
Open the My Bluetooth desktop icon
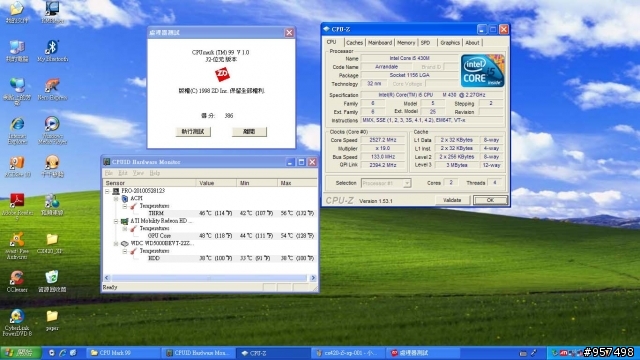(52, 50)
